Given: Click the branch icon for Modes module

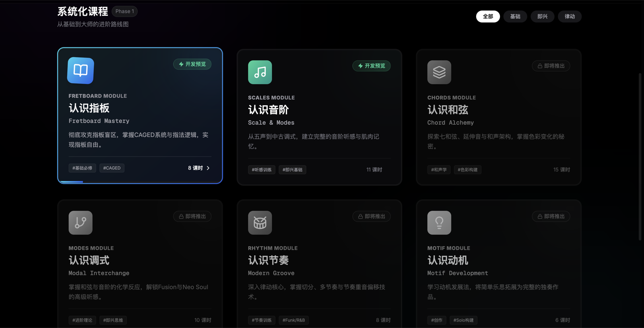Looking at the screenshot, I should click(x=80, y=223).
